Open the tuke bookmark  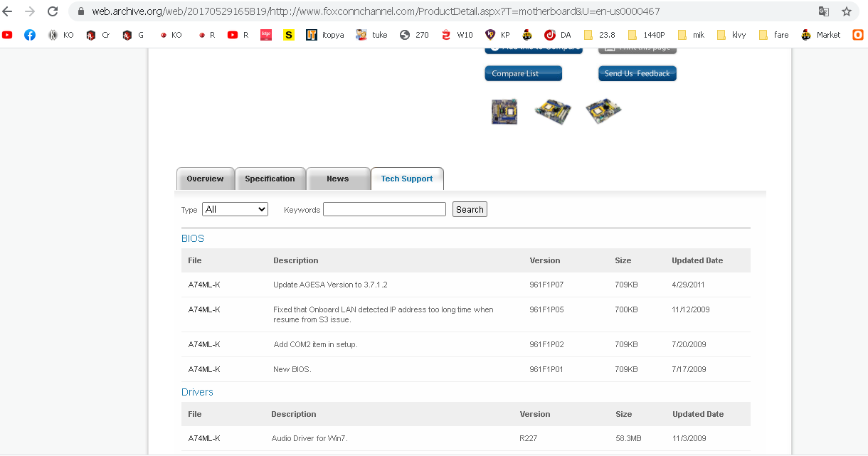point(371,34)
